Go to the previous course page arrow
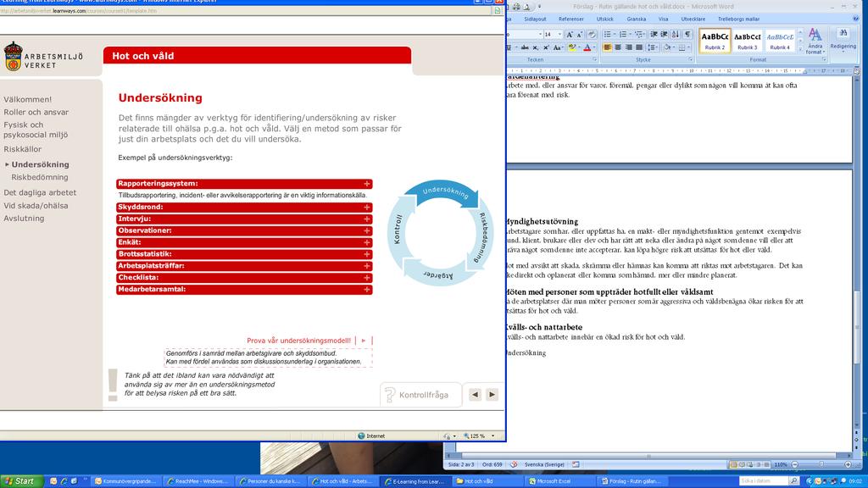The width and height of the screenshot is (868, 488). [475, 395]
